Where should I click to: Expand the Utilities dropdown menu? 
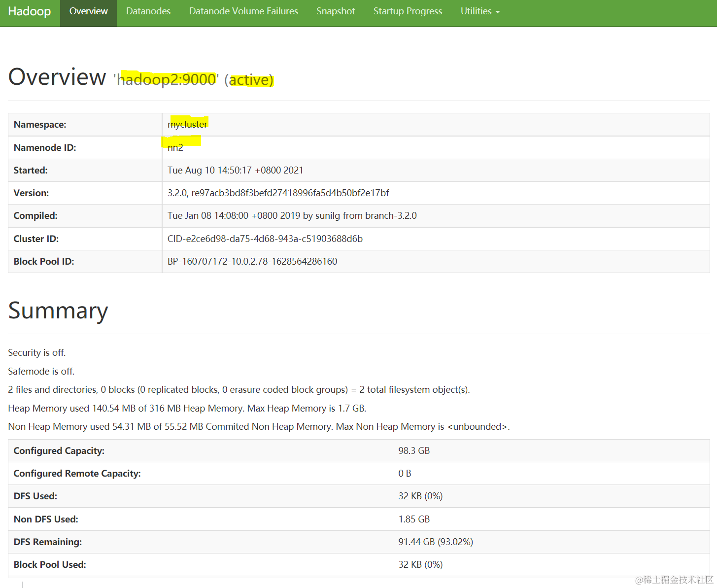[480, 11]
